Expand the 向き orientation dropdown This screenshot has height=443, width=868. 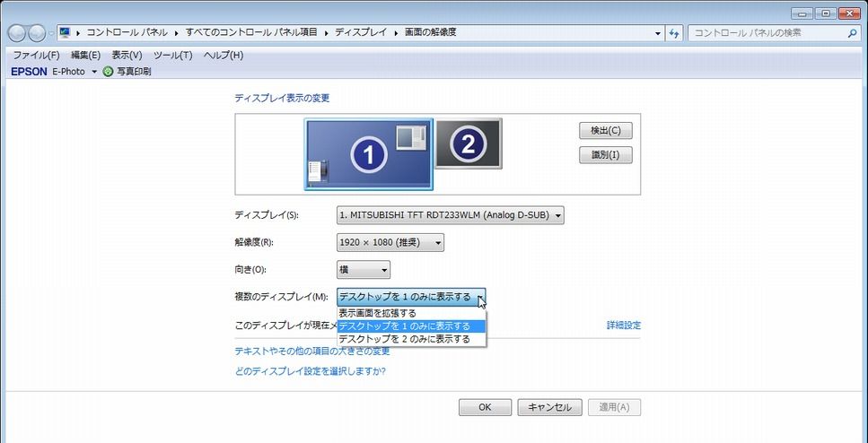point(363,270)
